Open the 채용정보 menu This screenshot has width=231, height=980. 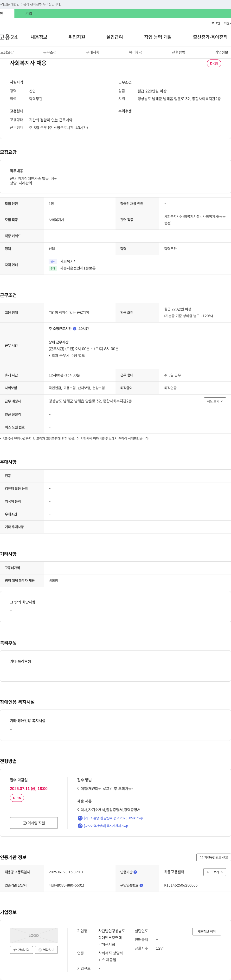coord(39,37)
